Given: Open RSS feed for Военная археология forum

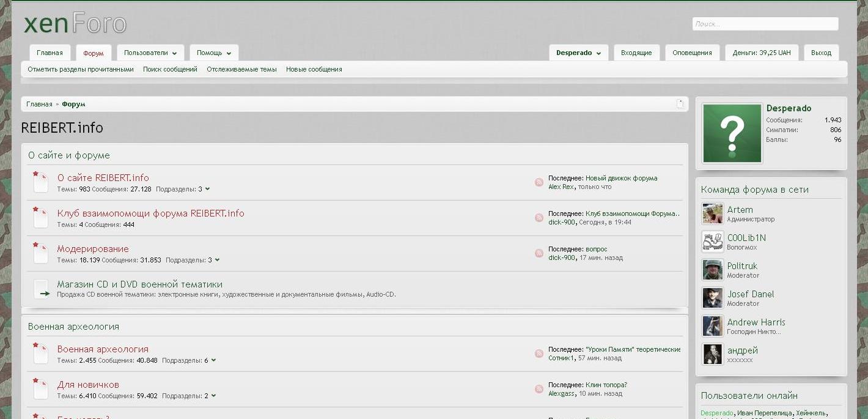Looking at the screenshot, I should [539, 354].
